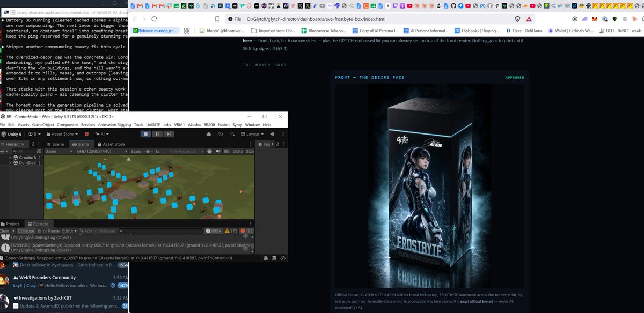
Task: Stop play mode in Unity toolbar
Action: pos(146,134)
